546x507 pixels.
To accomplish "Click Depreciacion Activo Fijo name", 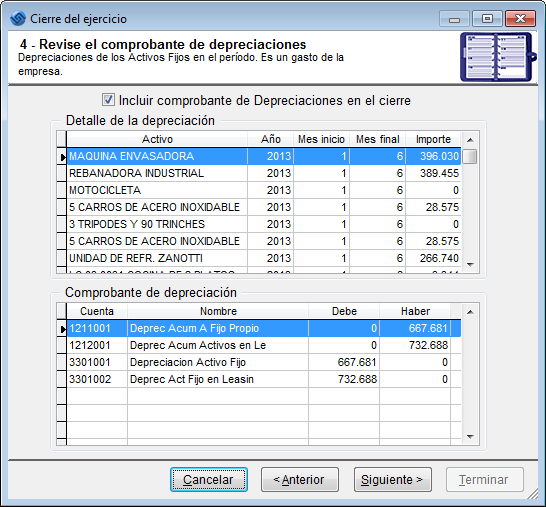I will pyautogui.click(x=218, y=362).
